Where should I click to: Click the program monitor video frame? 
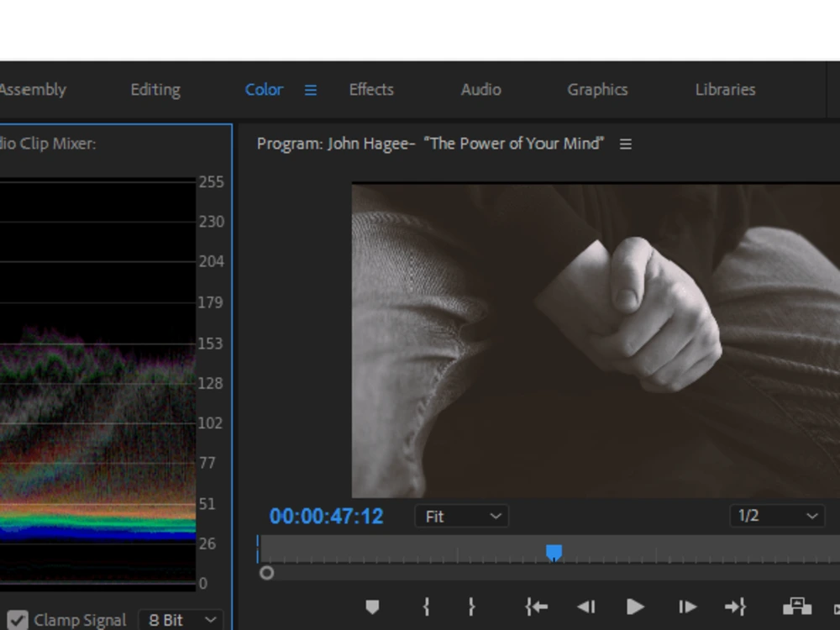point(596,341)
